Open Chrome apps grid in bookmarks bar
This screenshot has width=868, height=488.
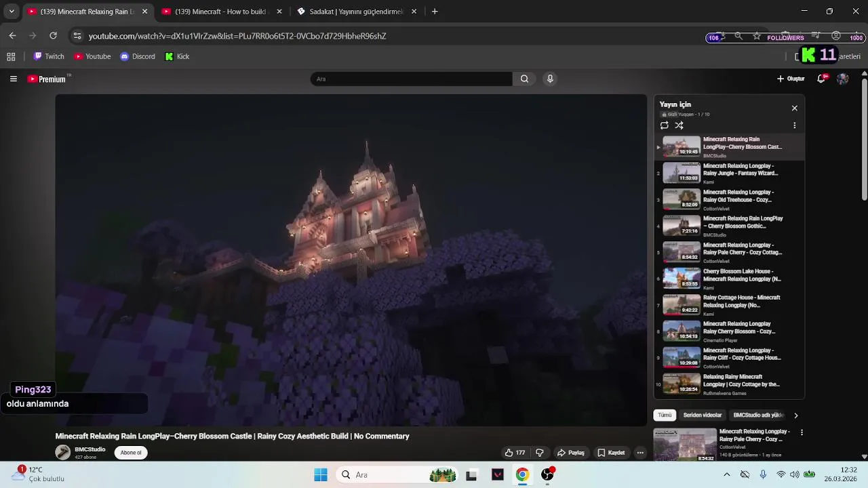(11, 56)
